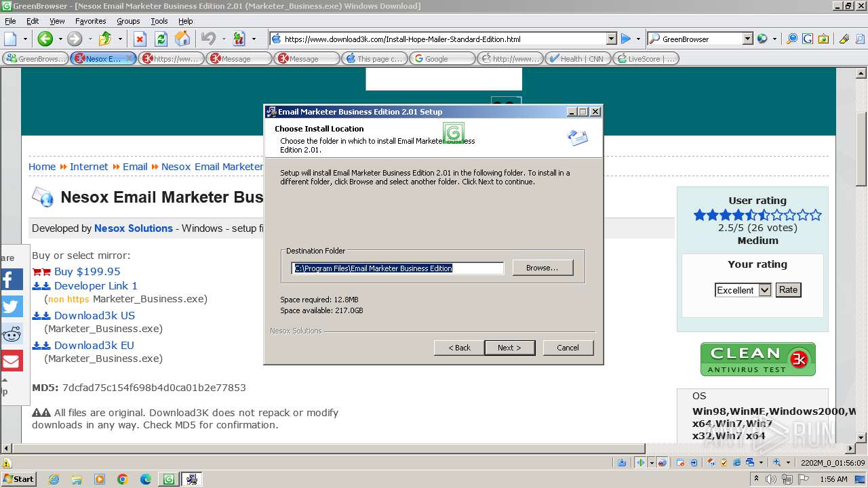Go to the Home page icon

point(182,39)
